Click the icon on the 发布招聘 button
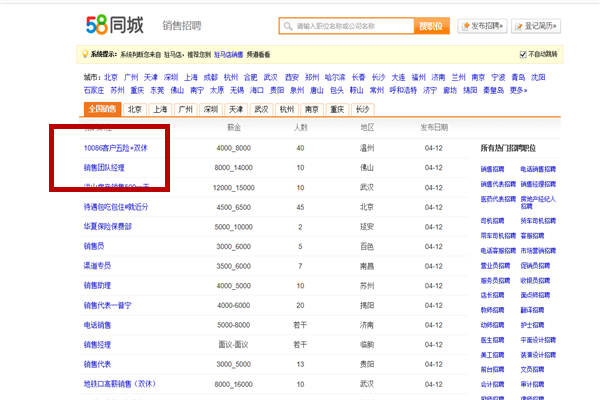The image size is (600, 400). coord(466,26)
